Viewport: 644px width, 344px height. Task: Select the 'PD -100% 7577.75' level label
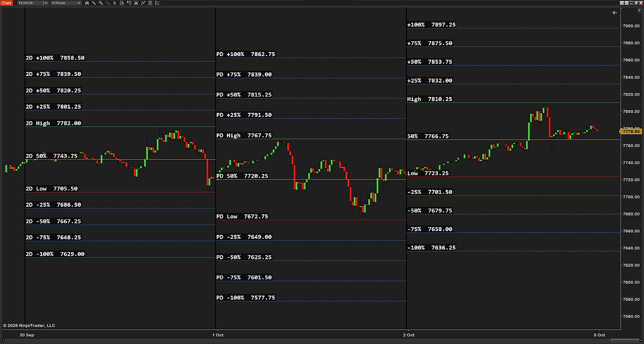pyautogui.click(x=246, y=298)
